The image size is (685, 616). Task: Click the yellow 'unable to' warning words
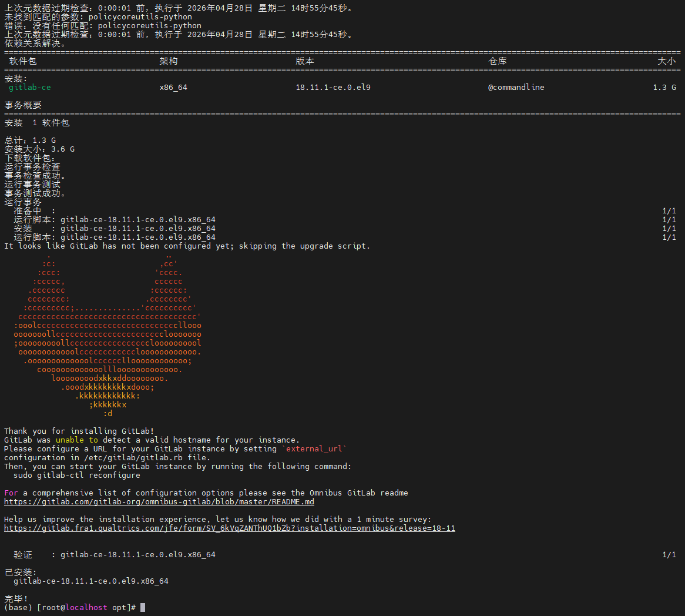click(77, 440)
